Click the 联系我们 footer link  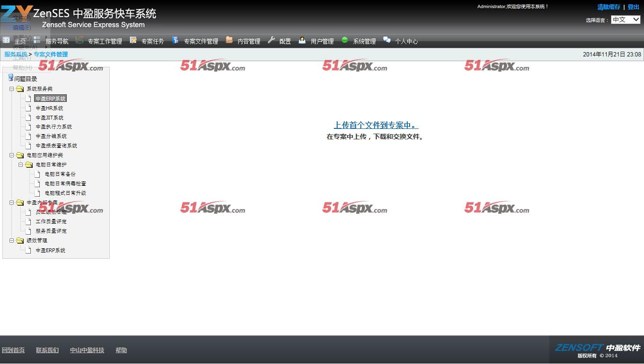47,350
